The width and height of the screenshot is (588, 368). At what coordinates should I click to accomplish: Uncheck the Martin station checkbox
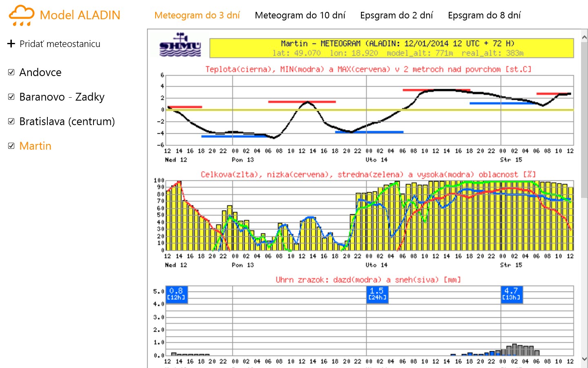11,146
